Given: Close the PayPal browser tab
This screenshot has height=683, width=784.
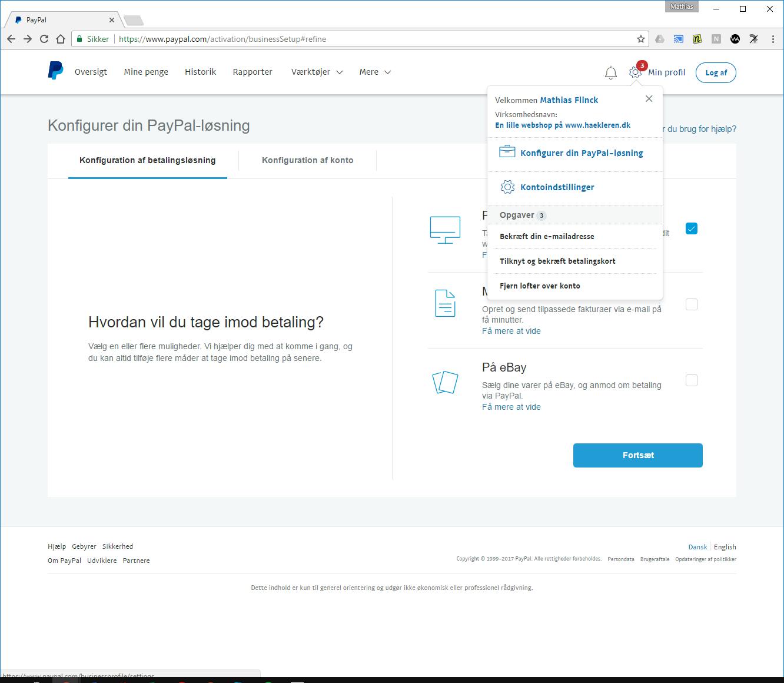Looking at the screenshot, I should (111, 20).
